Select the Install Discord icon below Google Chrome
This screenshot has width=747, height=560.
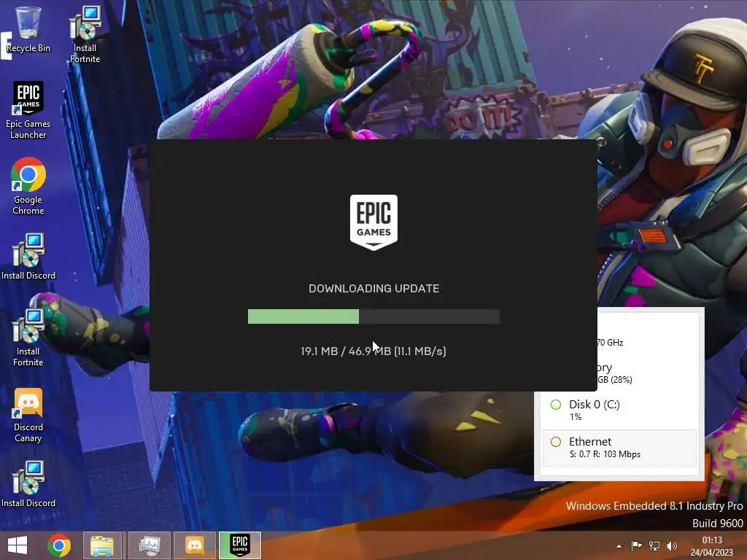tap(28, 257)
